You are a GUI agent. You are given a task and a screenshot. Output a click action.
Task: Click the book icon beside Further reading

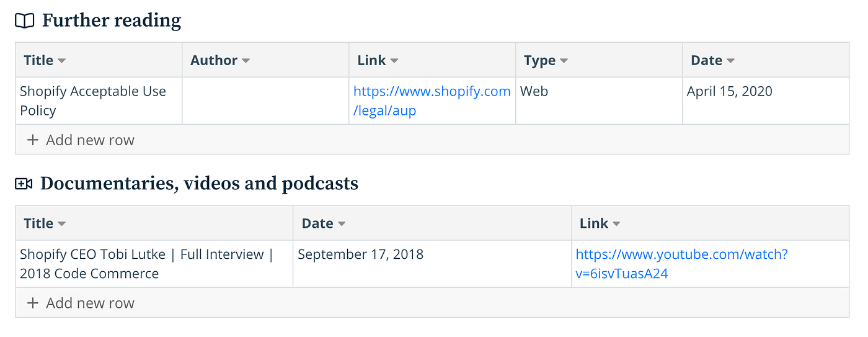(x=24, y=21)
